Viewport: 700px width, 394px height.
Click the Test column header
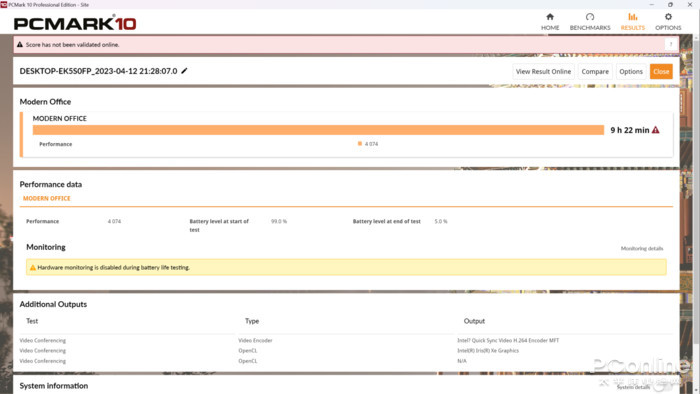[32, 321]
